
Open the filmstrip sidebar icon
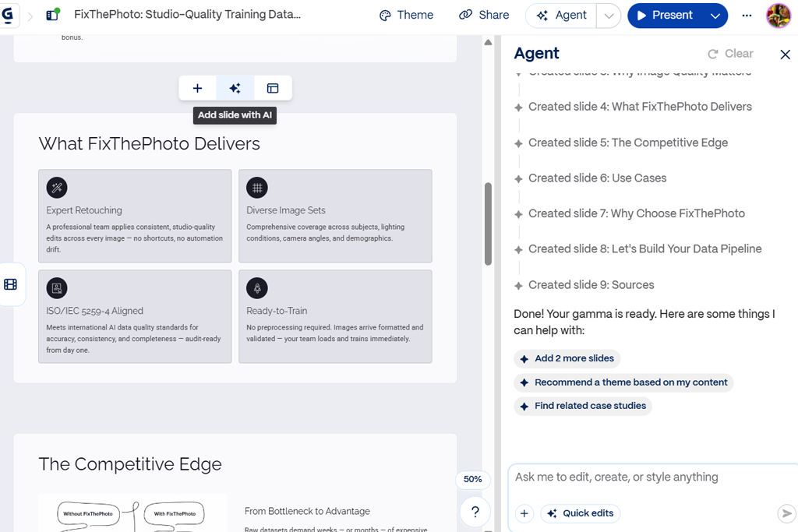(10, 284)
